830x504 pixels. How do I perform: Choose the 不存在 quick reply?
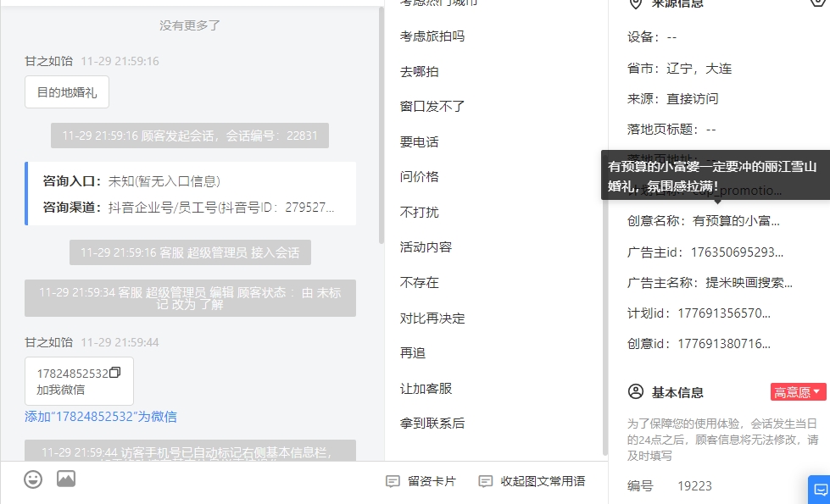pyautogui.click(x=419, y=282)
